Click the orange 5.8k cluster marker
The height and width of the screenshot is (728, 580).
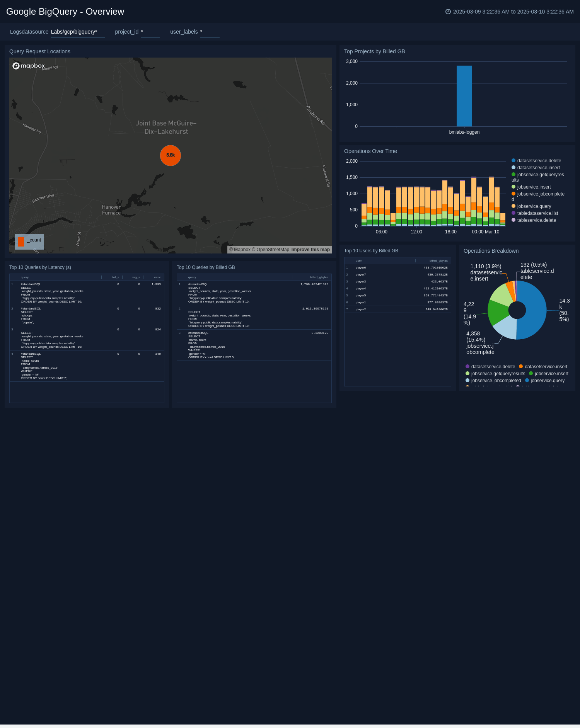tap(171, 155)
